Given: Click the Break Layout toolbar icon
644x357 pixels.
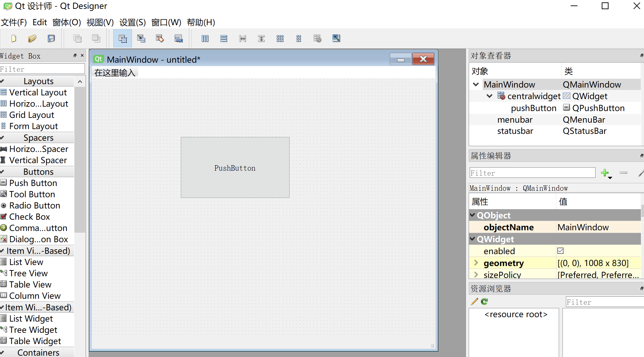Looking at the screenshot, I should 317,38.
